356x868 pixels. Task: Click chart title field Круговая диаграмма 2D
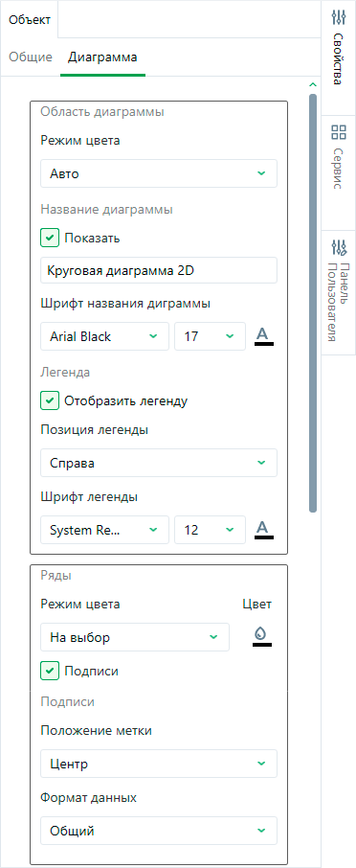[x=159, y=270]
